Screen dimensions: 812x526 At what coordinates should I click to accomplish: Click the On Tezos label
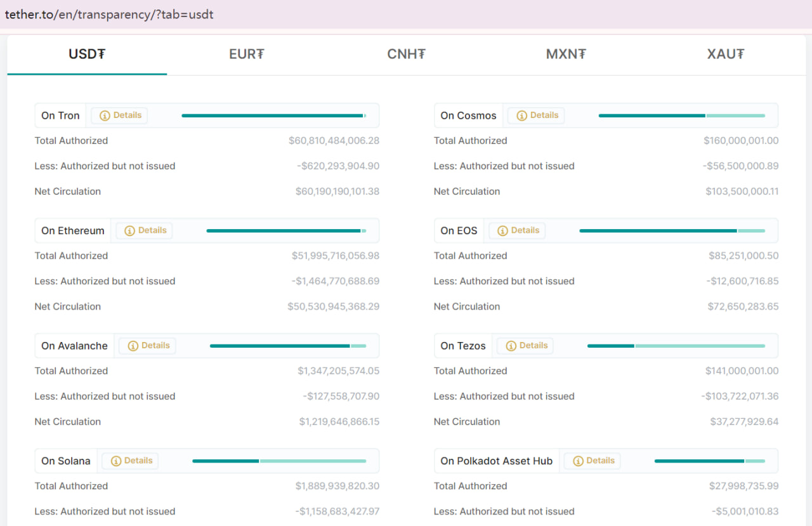click(x=463, y=346)
